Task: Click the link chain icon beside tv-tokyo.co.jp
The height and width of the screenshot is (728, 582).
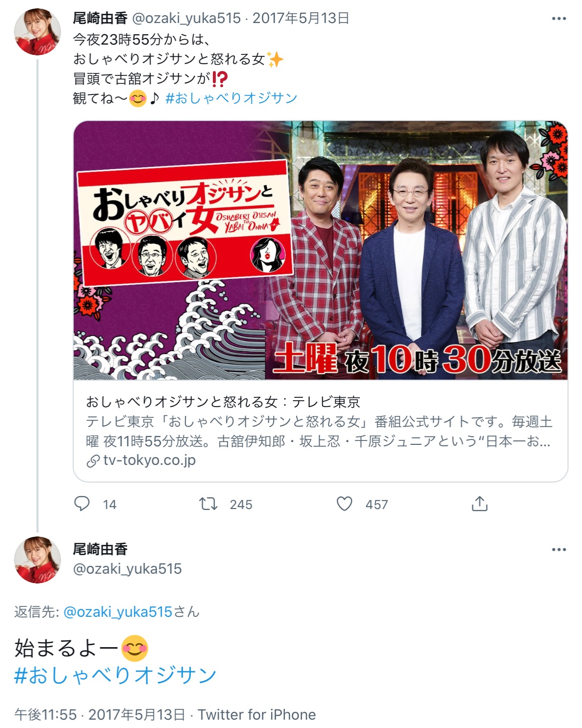Action: coord(93,461)
